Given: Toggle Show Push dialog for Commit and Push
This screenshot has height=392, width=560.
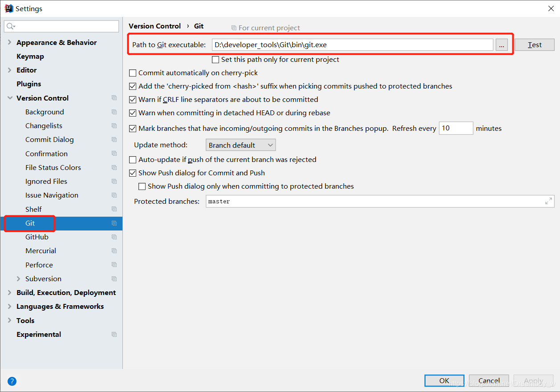Looking at the screenshot, I should 133,173.
